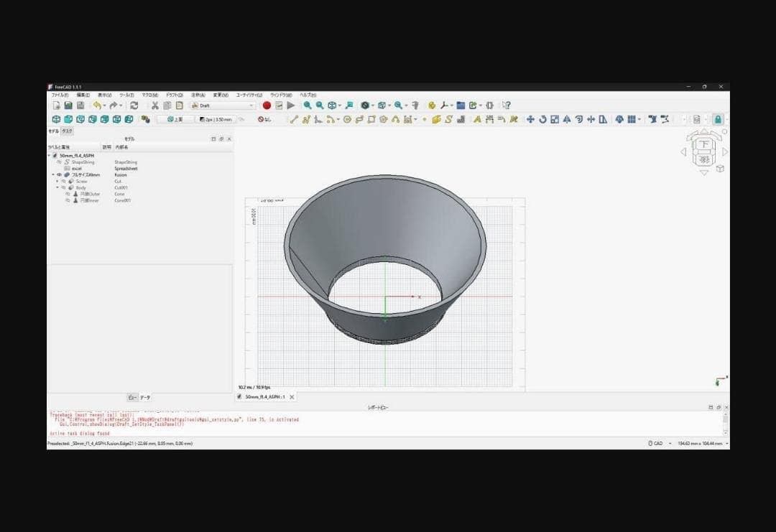
Task: Open the Draft workbench selector dropdown
Action: 223,106
